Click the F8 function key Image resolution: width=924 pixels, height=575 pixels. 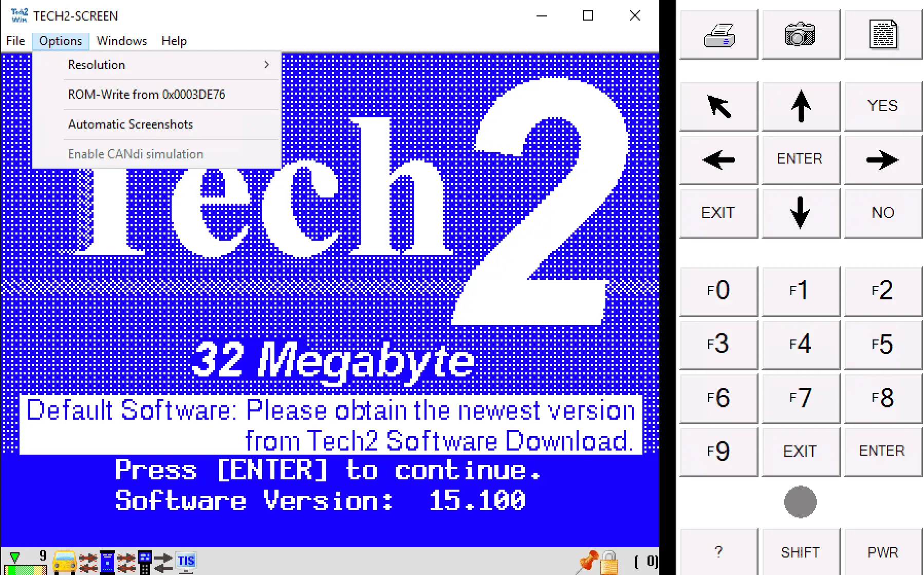(883, 398)
